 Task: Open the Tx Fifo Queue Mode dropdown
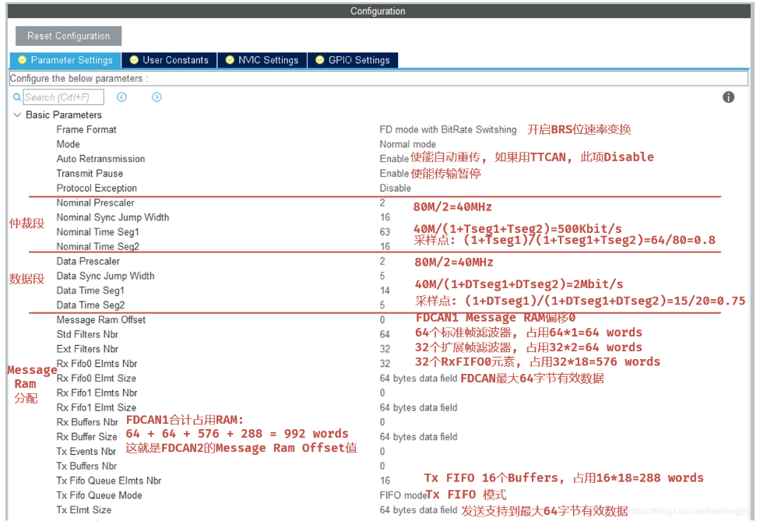click(x=401, y=494)
